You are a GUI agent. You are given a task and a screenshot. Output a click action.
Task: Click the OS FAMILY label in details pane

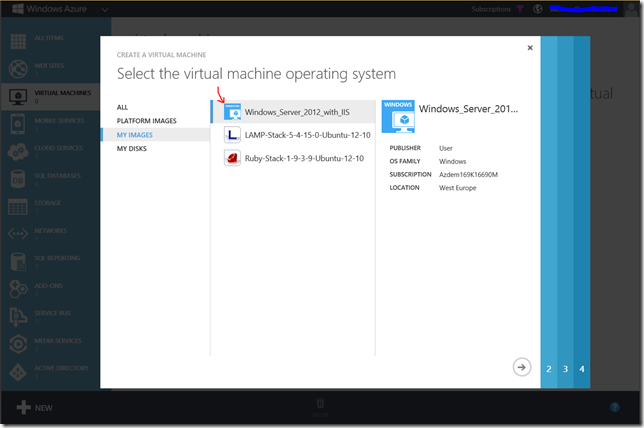(405, 161)
